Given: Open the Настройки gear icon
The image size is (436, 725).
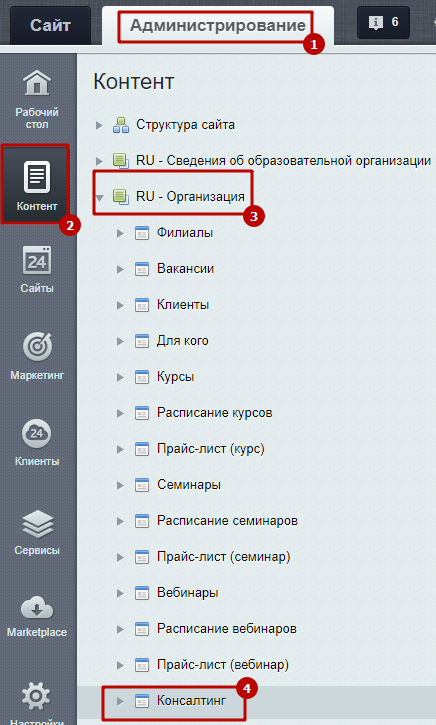Looking at the screenshot, I should (x=37, y=696).
